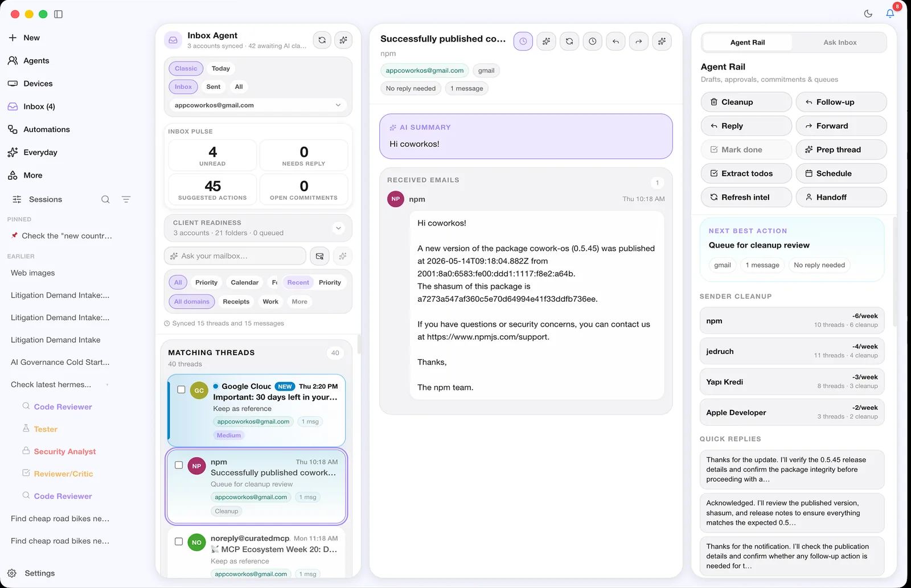Check the Google Cloud thread checkbox
Viewport: 911px width, 588px height.
point(181,390)
